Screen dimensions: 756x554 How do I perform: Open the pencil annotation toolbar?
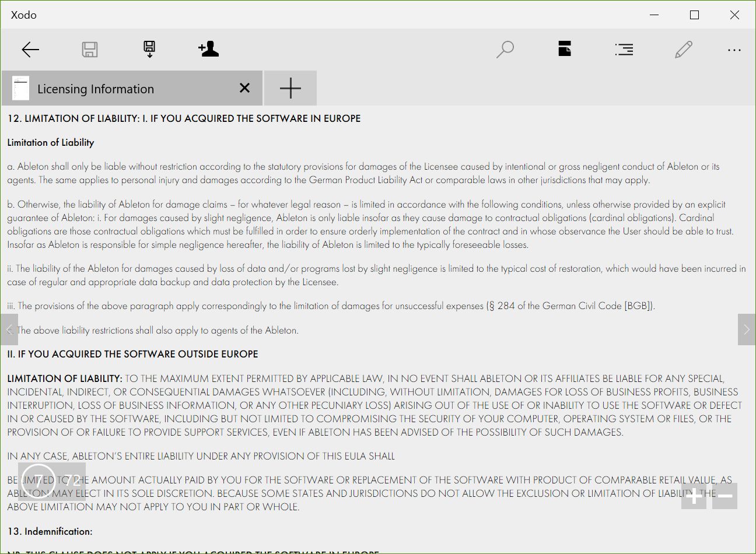(684, 50)
